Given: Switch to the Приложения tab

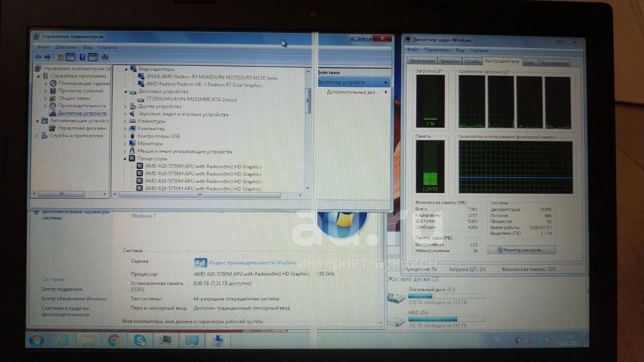Looking at the screenshot, I should tap(421, 61).
